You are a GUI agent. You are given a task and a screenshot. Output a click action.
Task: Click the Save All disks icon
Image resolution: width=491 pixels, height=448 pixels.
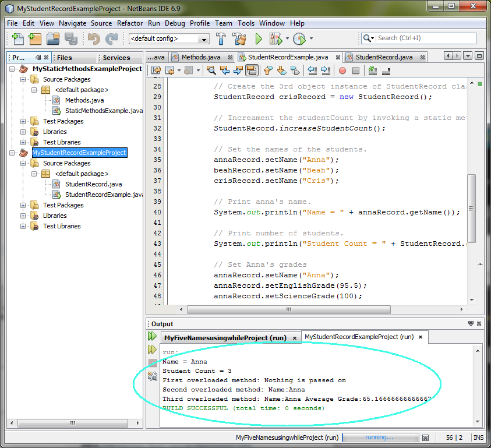tap(71, 38)
